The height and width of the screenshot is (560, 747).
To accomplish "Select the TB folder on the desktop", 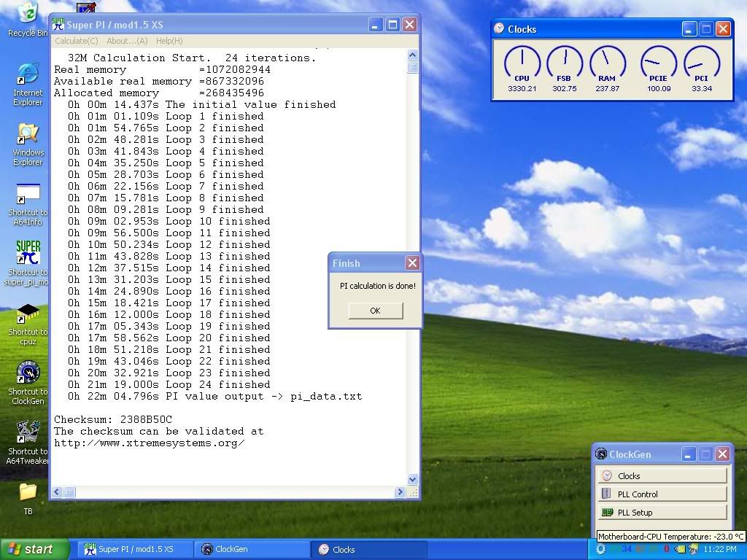I will (28, 499).
